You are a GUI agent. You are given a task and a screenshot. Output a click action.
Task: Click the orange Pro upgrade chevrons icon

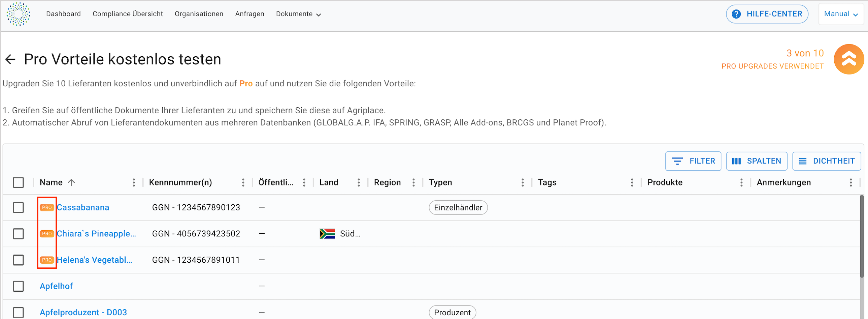pyautogui.click(x=848, y=59)
